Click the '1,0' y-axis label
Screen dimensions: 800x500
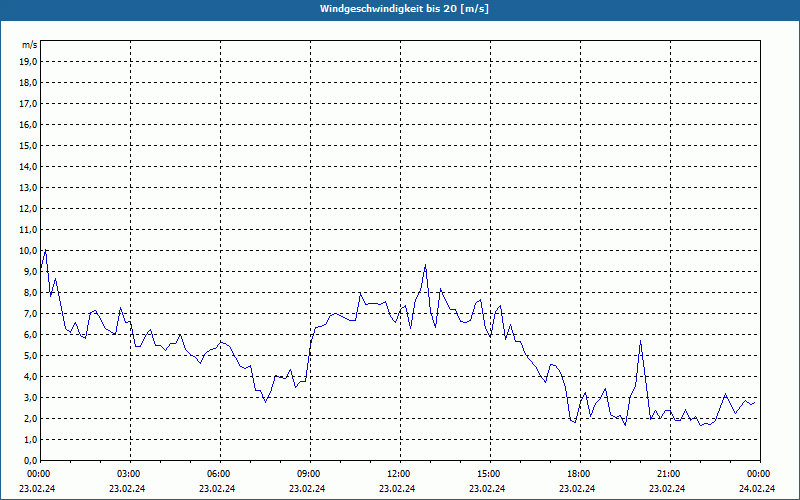coord(30,439)
